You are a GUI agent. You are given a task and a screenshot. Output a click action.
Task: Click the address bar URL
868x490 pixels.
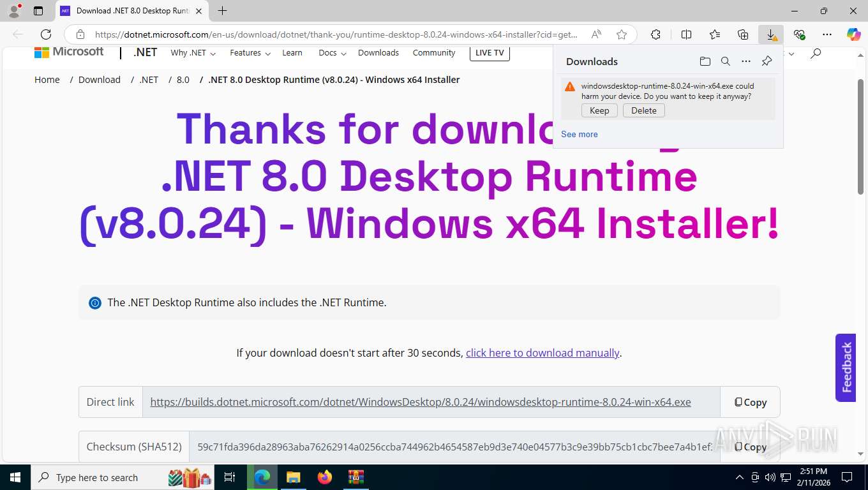pyautogui.click(x=336, y=34)
